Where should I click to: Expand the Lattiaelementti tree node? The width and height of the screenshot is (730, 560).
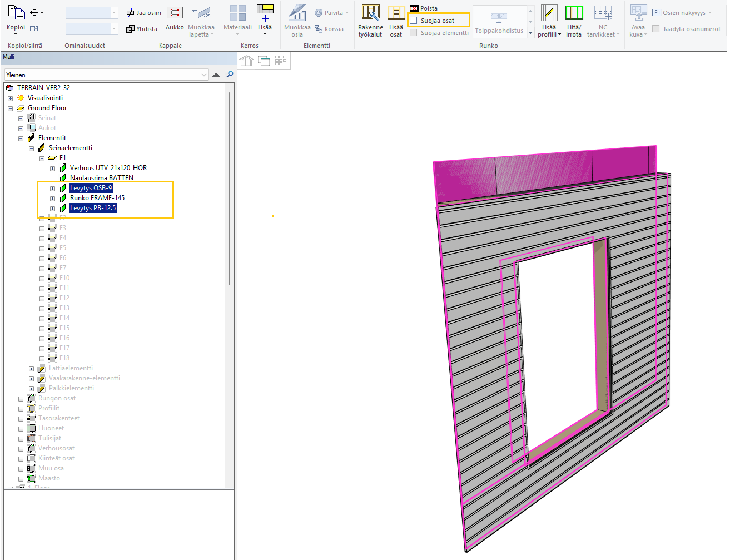pos(31,369)
